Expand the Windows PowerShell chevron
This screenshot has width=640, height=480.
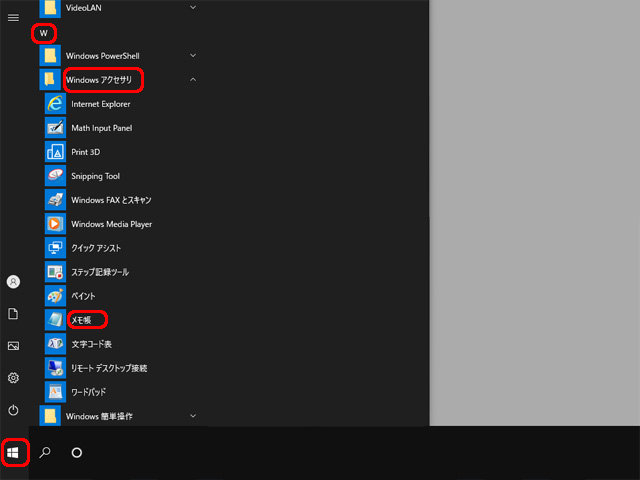click(x=193, y=56)
